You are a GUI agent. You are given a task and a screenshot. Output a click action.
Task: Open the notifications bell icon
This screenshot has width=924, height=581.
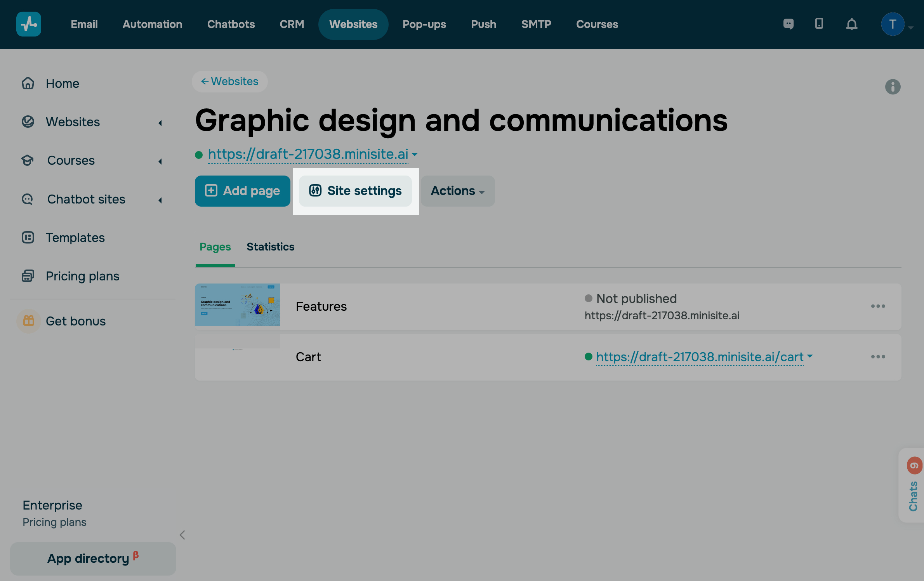point(851,24)
